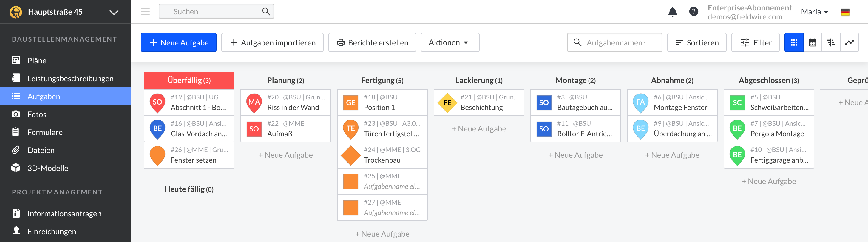The width and height of the screenshot is (868, 242).
Task: Switch to Gantt chart view icon
Action: (x=831, y=42)
